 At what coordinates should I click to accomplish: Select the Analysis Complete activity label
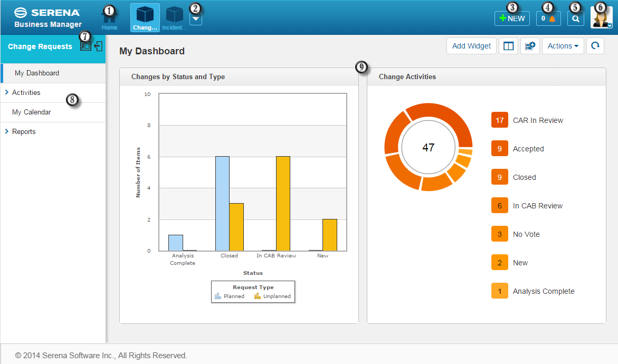(x=544, y=291)
